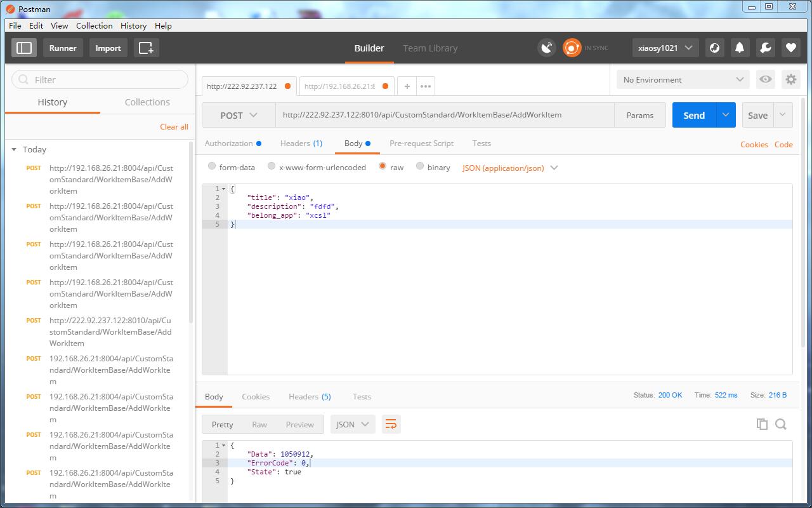Open the request Headers (1) tab
Image resolution: width=812 pixels, height=508 pixels.
click(x=301, y=143)
